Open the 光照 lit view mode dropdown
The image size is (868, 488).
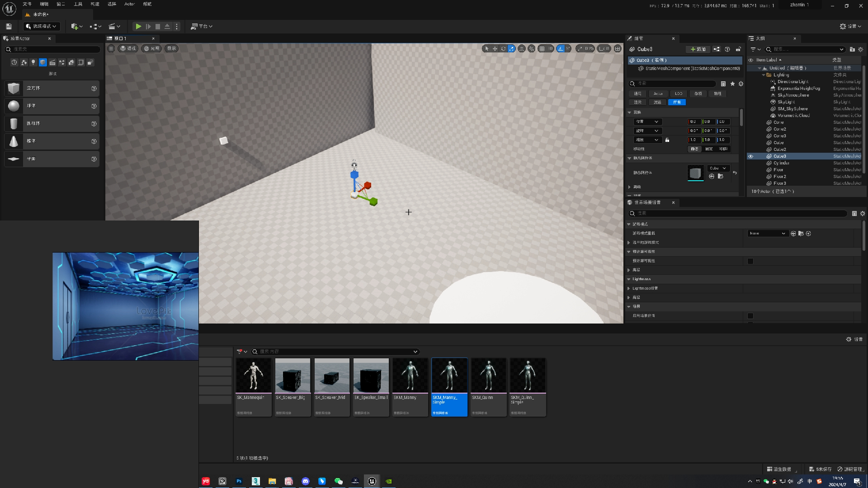[152, 48]
